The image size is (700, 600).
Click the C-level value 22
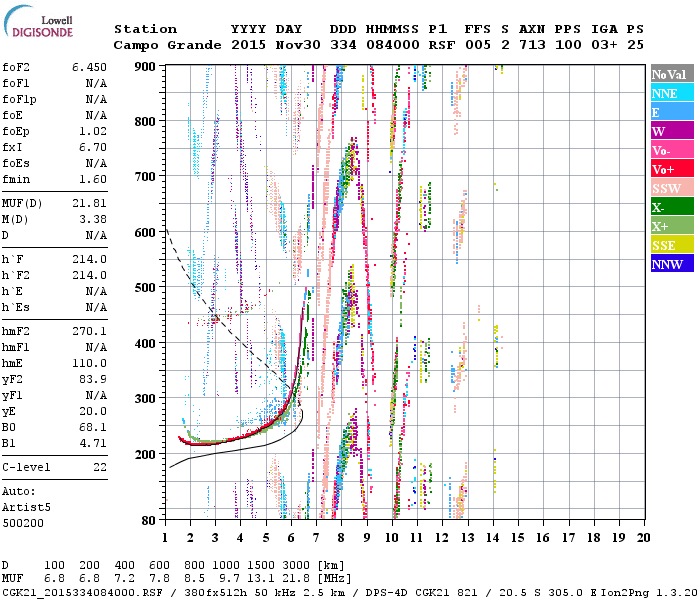point(100,467)
